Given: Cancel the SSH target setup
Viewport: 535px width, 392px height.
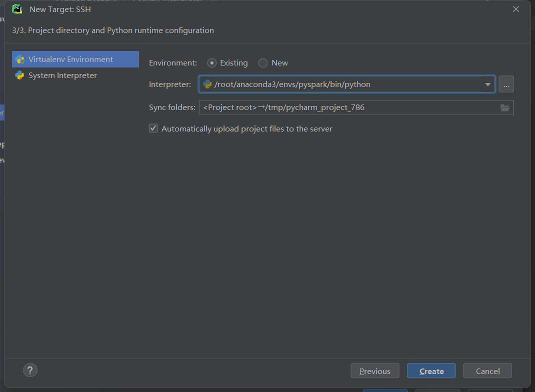Looking at the screenshot, I should pyautogui.click(x=487, y=371).
